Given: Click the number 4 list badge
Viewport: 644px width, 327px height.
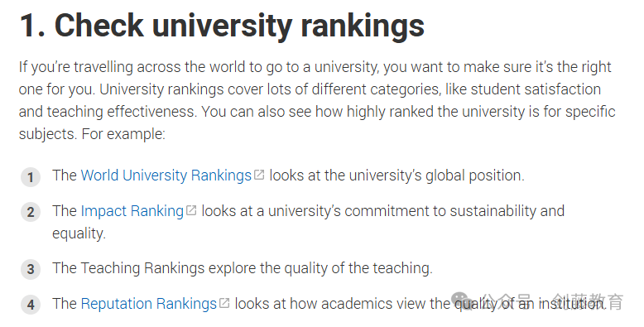Looking at the screenshot, I should 31,305.
